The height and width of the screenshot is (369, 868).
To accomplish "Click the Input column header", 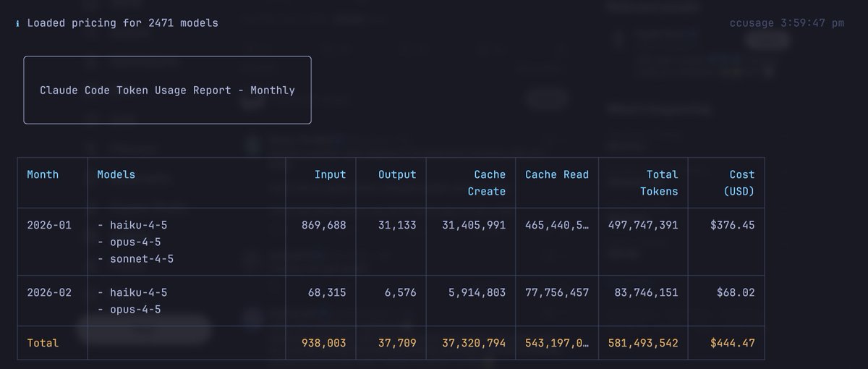I will point(330,174).
